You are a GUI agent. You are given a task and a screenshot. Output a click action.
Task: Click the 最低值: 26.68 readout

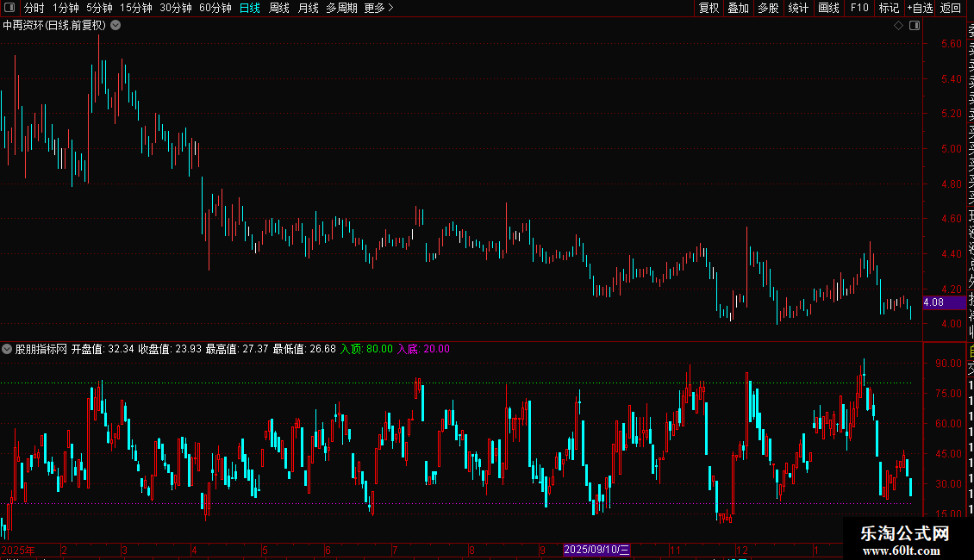(x=304, y=349)
